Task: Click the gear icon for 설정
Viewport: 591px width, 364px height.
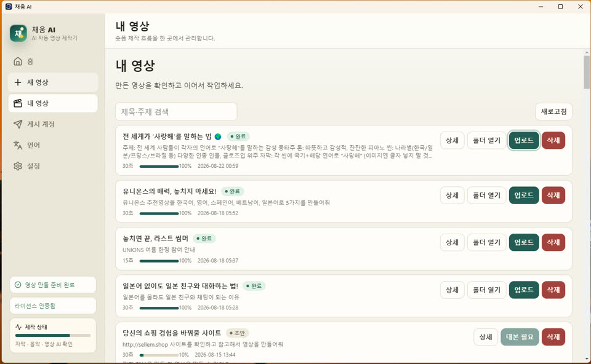Action: click(18, 166)
